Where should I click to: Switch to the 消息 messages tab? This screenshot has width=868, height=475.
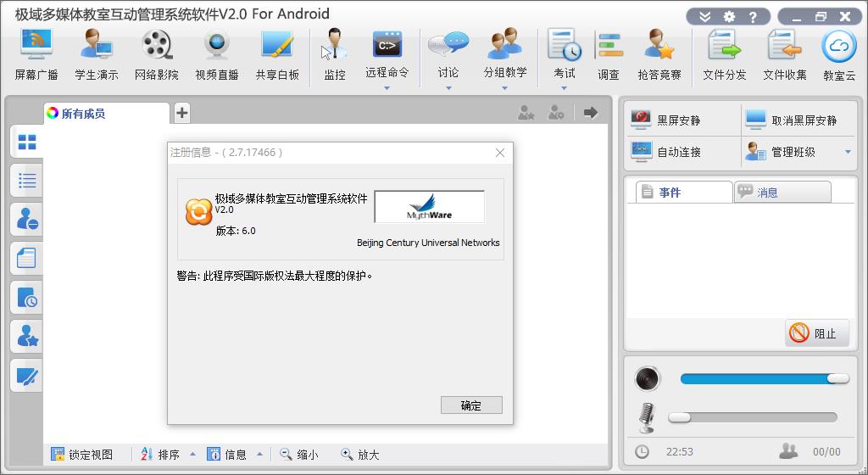(782, 192)
